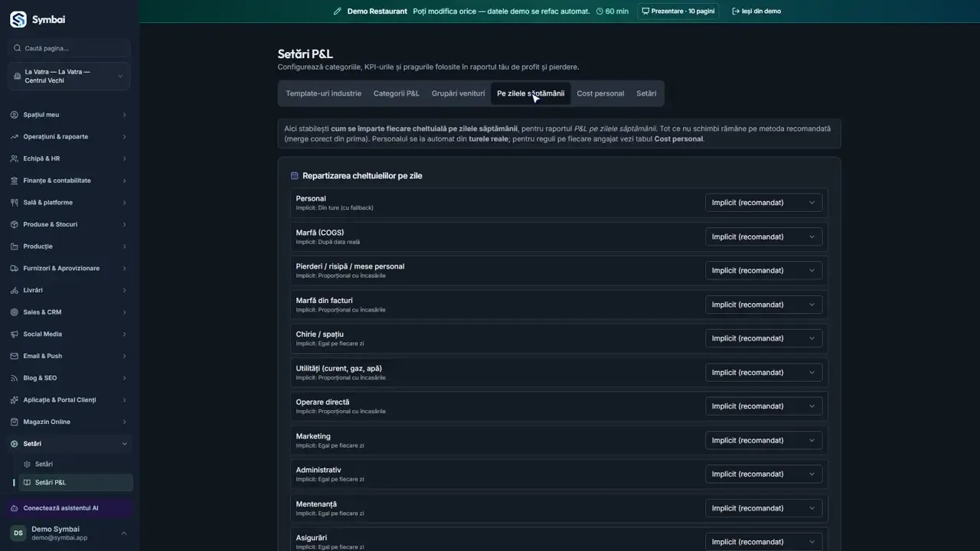
Task: Click the Caută pagina search field
Action: [69, 48]
